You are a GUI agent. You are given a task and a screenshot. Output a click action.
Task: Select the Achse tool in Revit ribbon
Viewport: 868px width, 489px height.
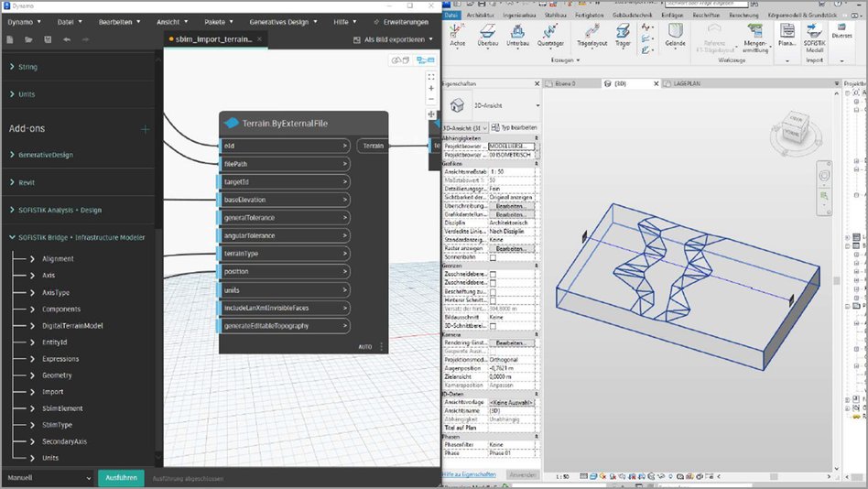coord(457,36)
